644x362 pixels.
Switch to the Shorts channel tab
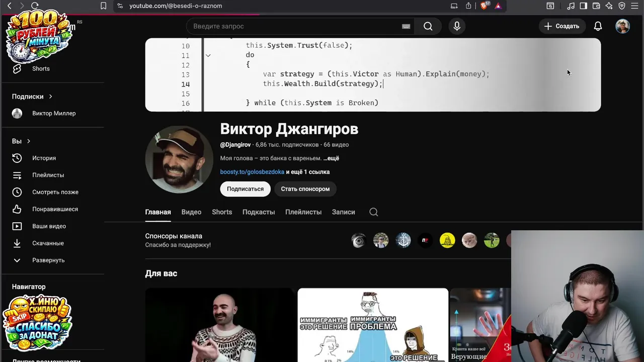click(x=222, y=212)
